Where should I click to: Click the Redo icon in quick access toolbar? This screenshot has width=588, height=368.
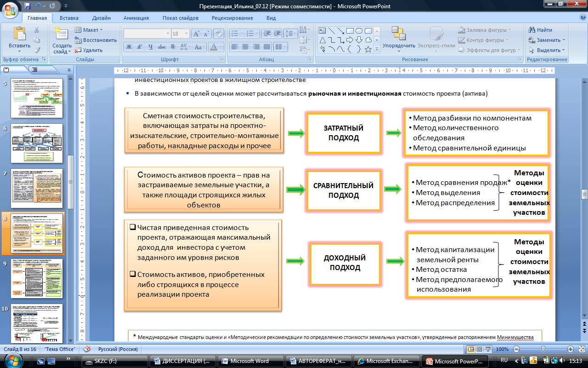[x=52, y=6]
